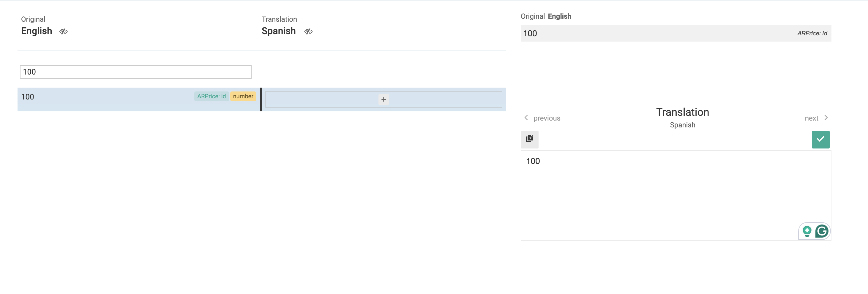Confirm the translation with the green checkmark

[x=820, y=139]
